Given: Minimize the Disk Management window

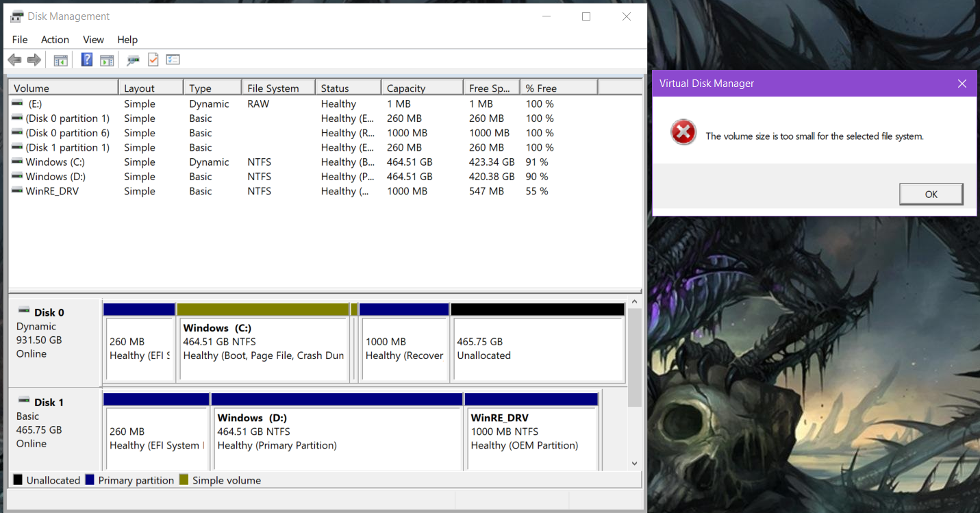Looking at the screenshot, I should pyautogui.click(x=546, y=16).
